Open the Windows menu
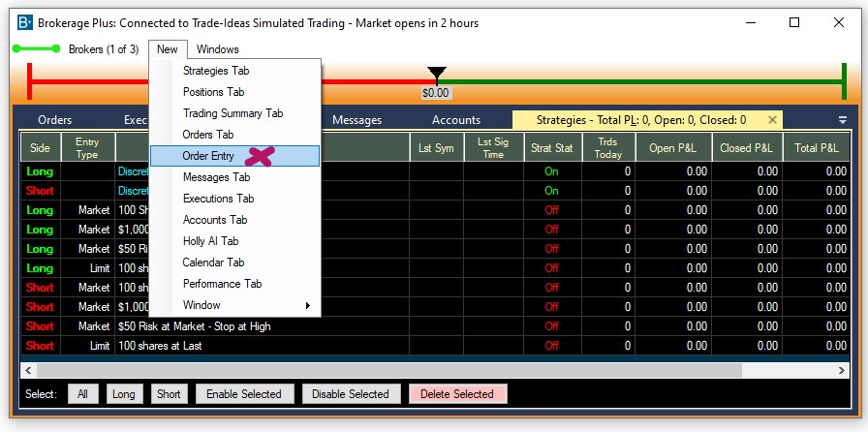This screenshot has height=432, width=868. [x=217, y=49]
